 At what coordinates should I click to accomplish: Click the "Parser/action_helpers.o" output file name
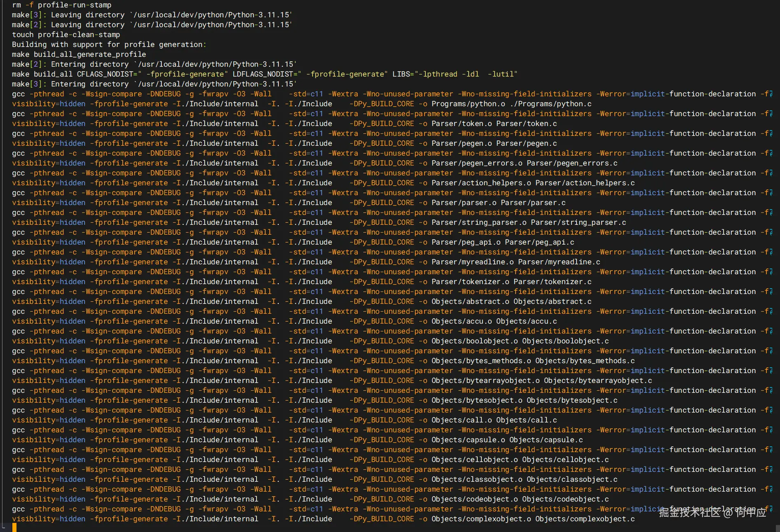[481, 183]
